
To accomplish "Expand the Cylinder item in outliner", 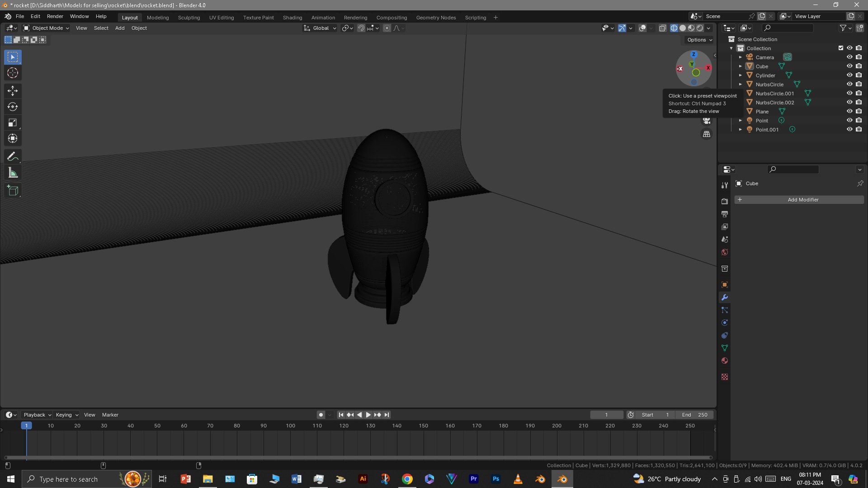I will coord(741,75).
